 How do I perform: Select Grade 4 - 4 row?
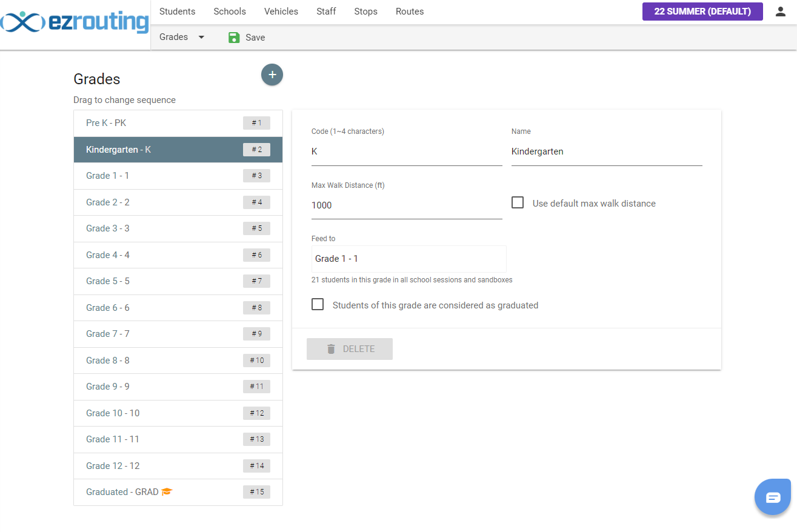(x=178, y=255)
